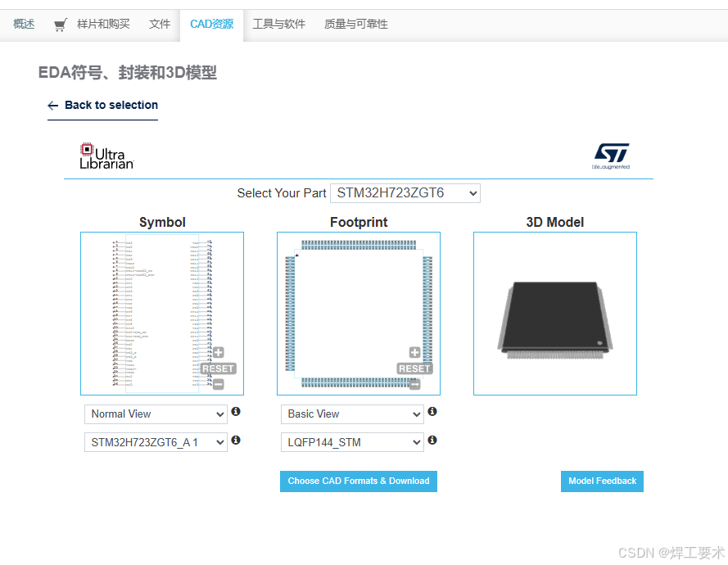Click Choose CAD Formats & Download

click(x=359, y=481)
